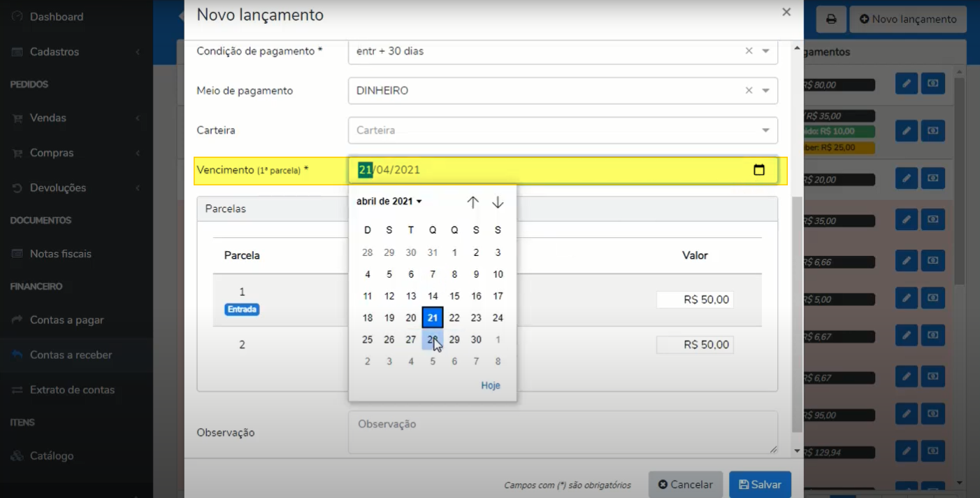Click the Salvar button
This screenshot has height=498, width=980.
pyautogui.click(x=761, y=485)
